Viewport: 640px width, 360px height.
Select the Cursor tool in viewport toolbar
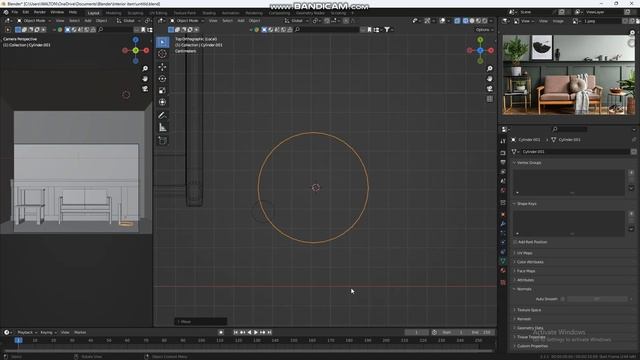coord(162,54)
